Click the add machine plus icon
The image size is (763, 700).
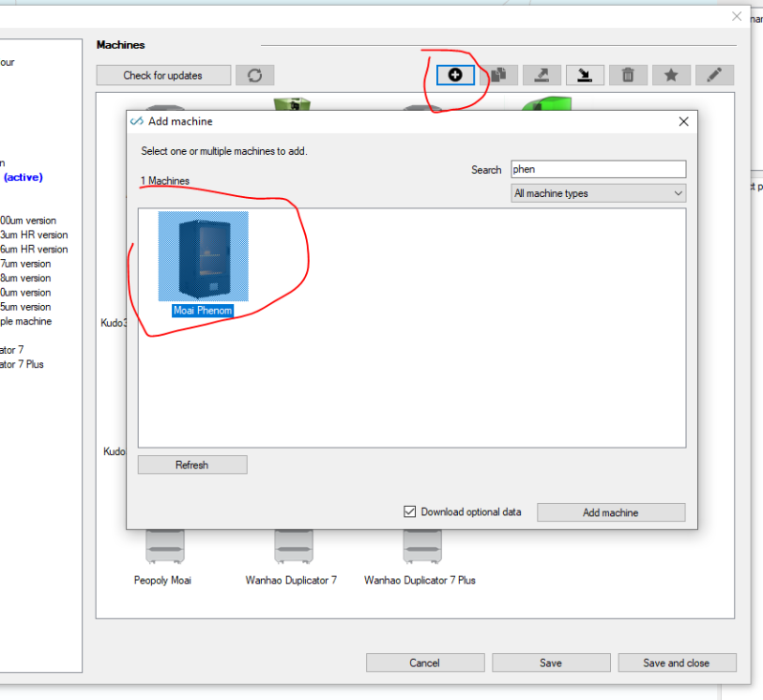pos(455,75)
